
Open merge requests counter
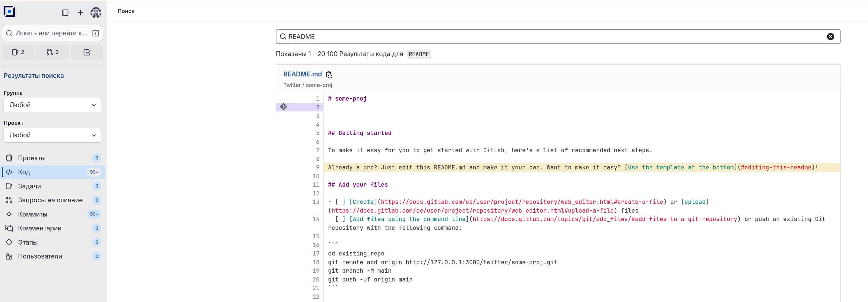pyautogui.click(x=52, y=52)
